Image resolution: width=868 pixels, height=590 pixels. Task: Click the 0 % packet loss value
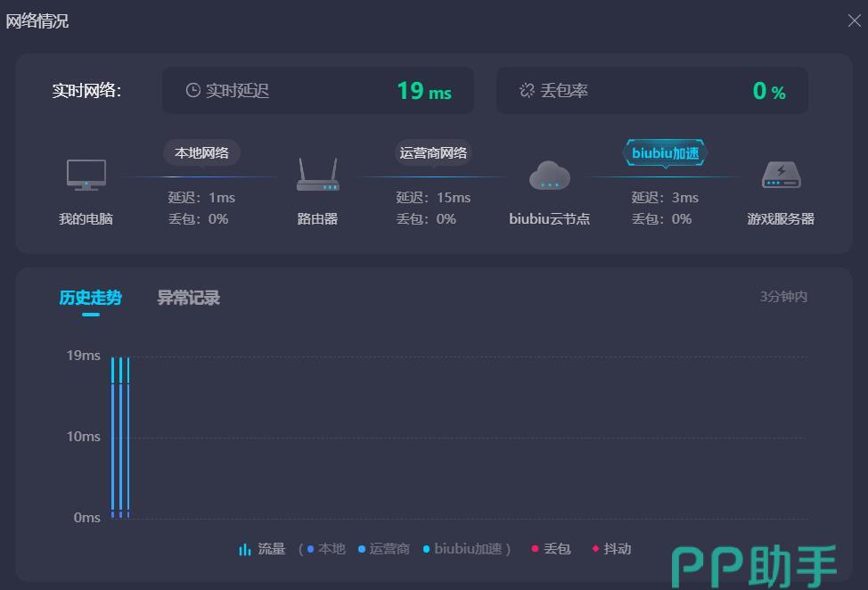click(769, 91)
